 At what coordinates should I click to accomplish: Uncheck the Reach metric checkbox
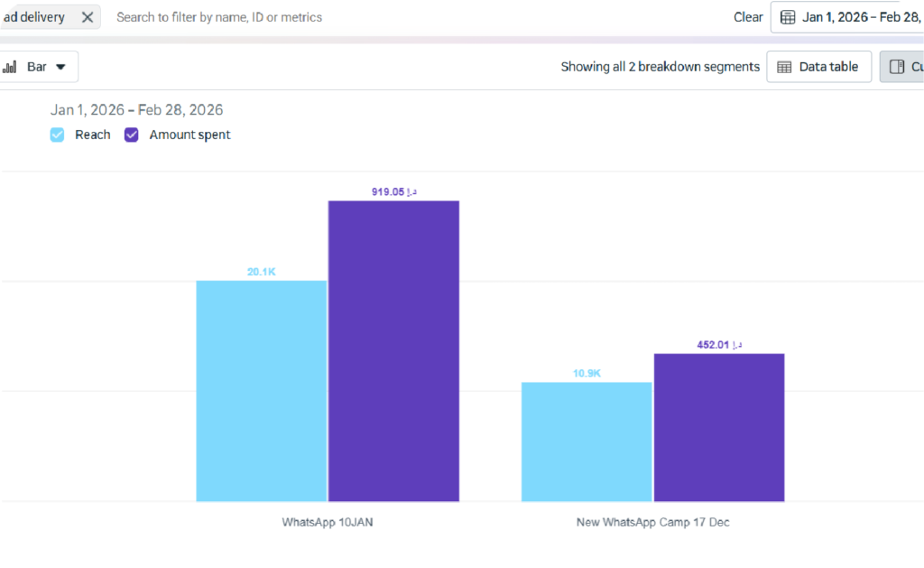click(x=58, y=135)
